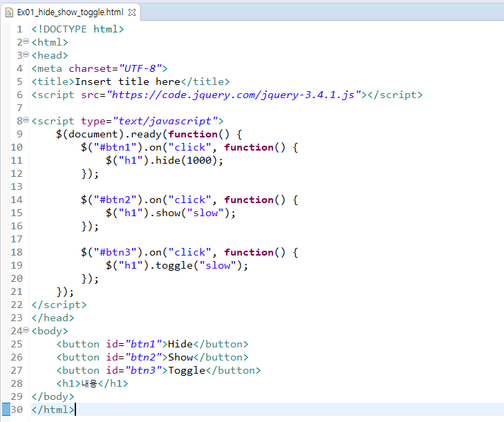Viewport: 504px width, 422px height.
Task: Click the blue marker beside line 30
Action: pos(6,410)
